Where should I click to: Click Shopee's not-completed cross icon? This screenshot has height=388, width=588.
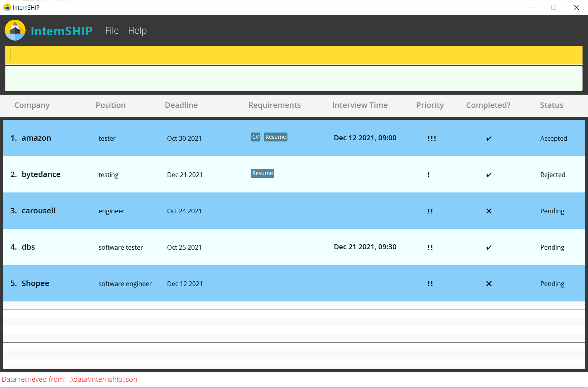pyautogui.click(x=489, y=284)
